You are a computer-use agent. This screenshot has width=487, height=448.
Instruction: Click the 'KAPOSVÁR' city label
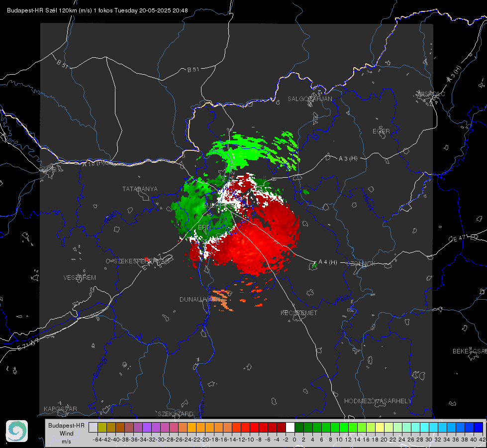pyautogui.click(x=60, y=409)
